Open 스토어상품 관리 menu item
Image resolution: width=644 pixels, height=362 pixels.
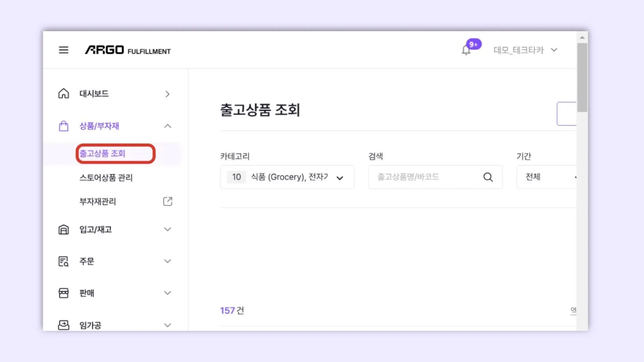pyautogui.click(x=106, y=178)
